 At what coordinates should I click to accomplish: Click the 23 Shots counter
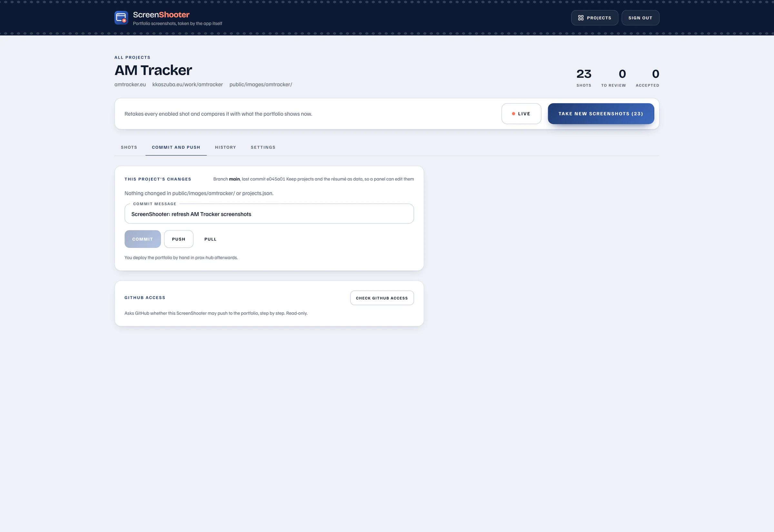coord(584,78)
